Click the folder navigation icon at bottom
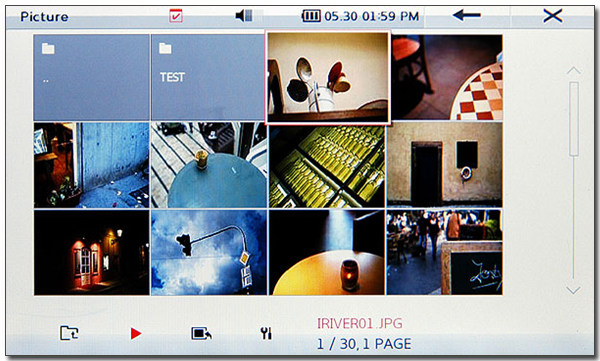This screenshot has height=361, width=600. tap(69, 333)
